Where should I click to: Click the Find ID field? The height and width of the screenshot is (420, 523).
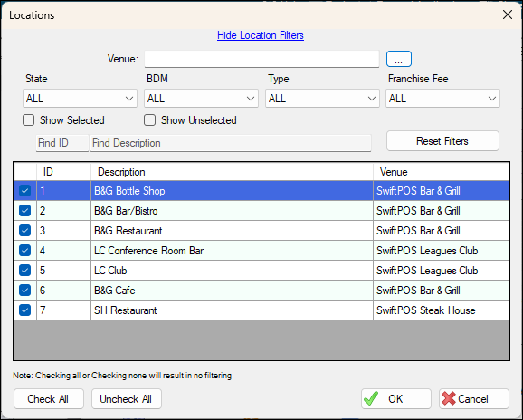click(x=62, y=143)
